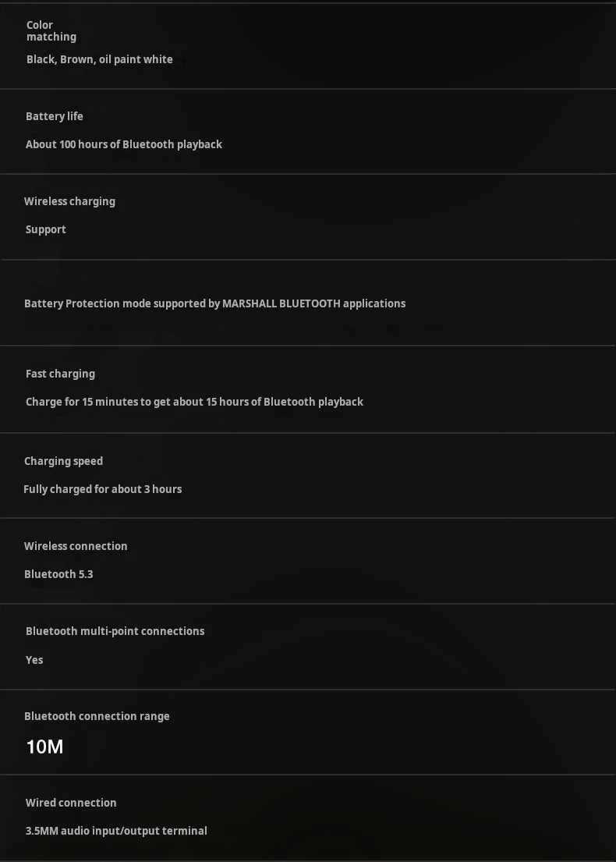Click the Wired connection heading
616x862 pixels.
(71, 803)
